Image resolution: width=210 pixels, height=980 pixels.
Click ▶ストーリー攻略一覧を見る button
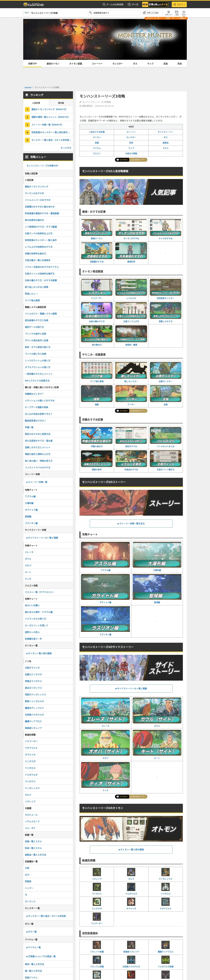(131, 523)
